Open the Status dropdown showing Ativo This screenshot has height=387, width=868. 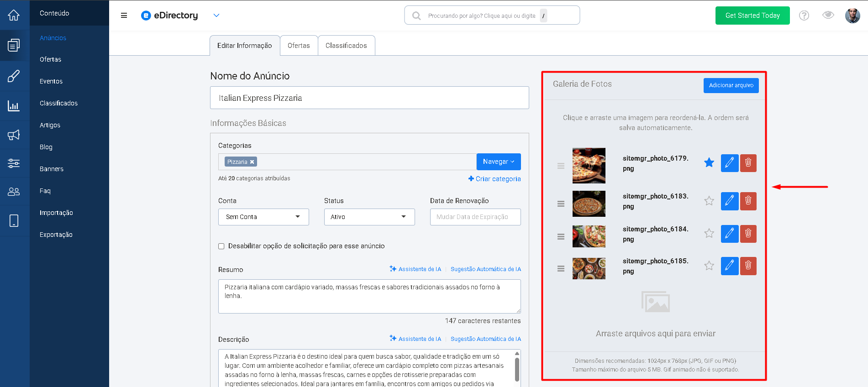pyautogui.click(x=369, y=217)
